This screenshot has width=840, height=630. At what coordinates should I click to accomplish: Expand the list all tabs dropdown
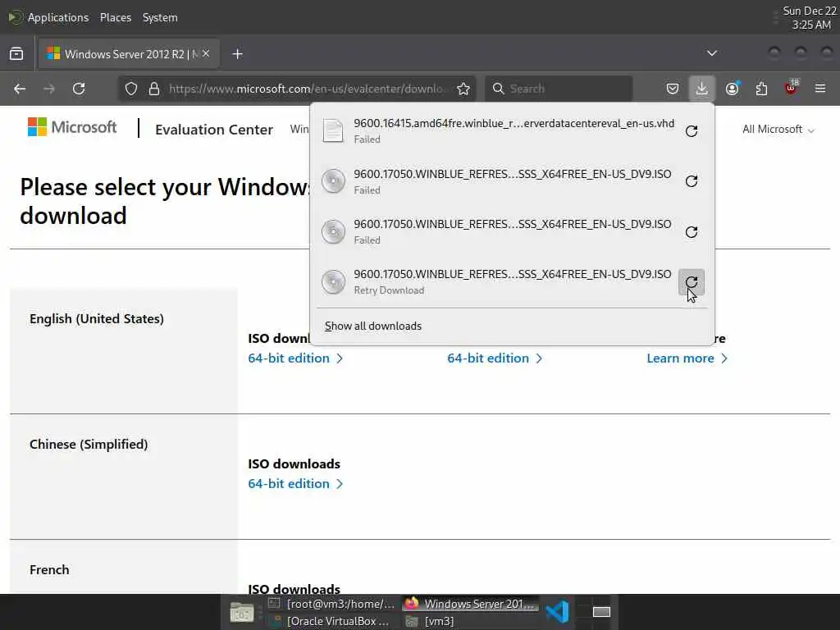pyautogui.click(x=712, y=53)
